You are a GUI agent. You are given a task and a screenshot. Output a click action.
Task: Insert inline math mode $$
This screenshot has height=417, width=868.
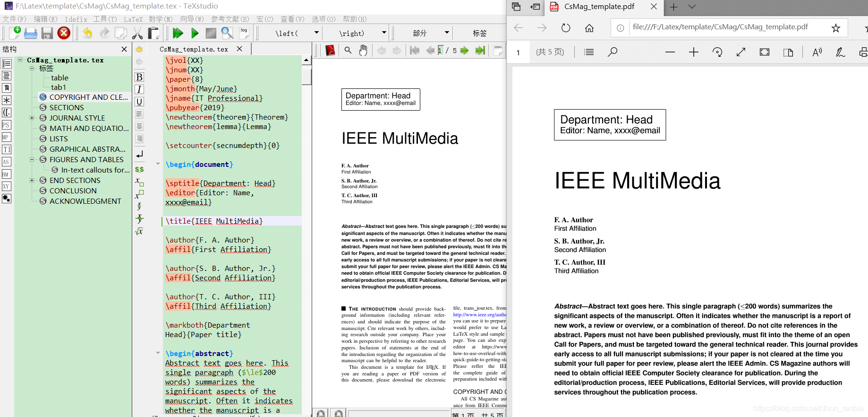(x=139, y=169)
